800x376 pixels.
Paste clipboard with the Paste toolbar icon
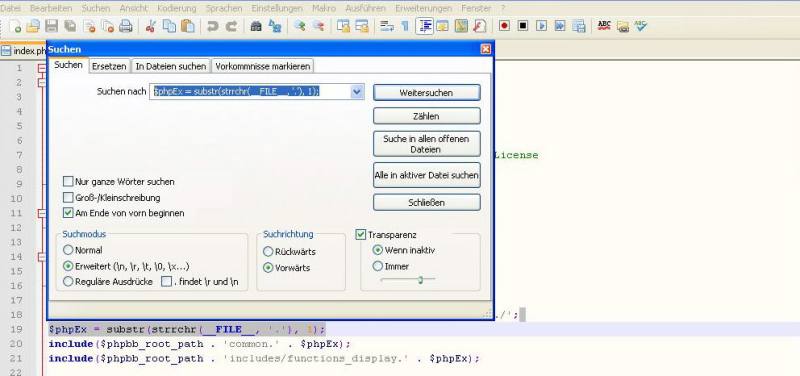click(188, 26)
